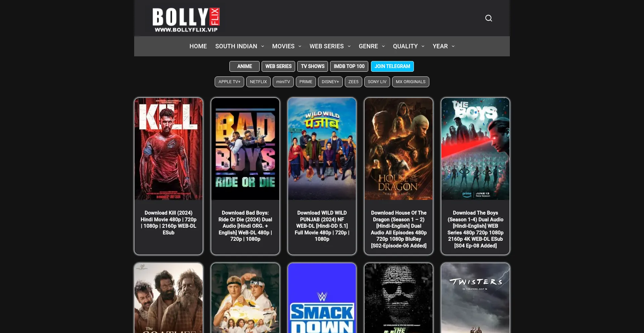Expand the YEAR dropdown chevron
644x333 pixels.
453,46
